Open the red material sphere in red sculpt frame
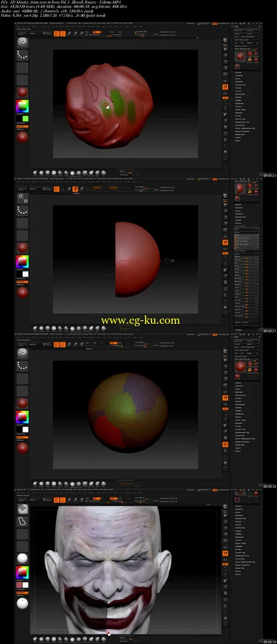This screenshot has width=277, height=644. coord(22,92)
